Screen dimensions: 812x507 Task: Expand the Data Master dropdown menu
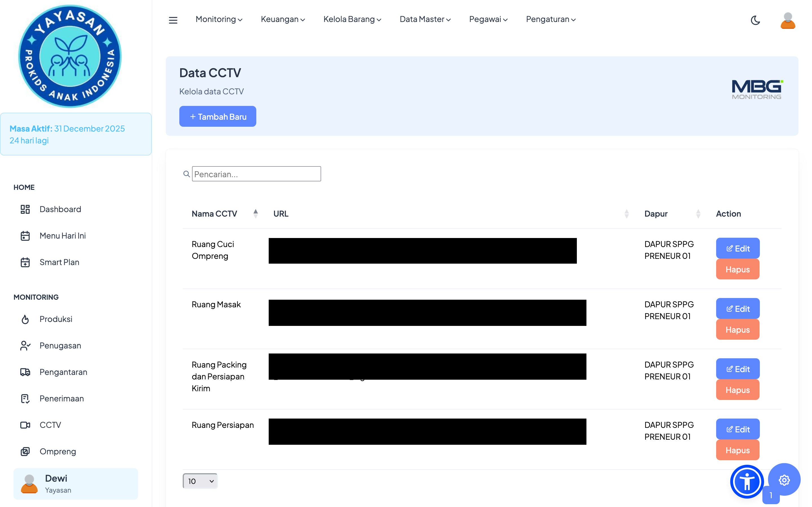click(425, 19)
